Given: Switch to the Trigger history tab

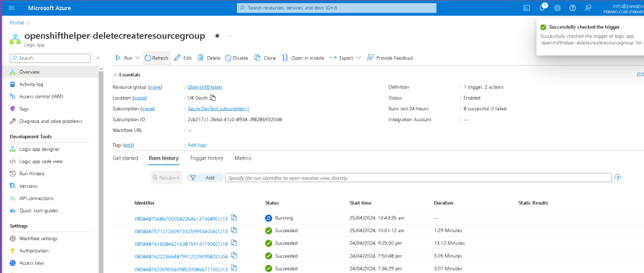Looking at the screenshot, I should [207, 158].
